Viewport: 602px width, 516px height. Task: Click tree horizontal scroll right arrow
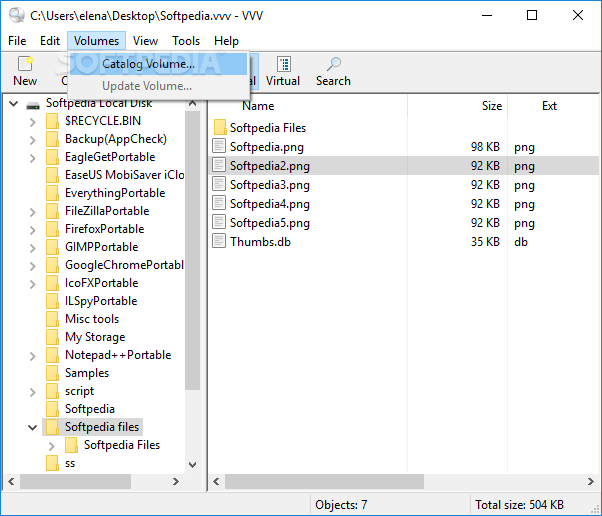tap(176, 481)
